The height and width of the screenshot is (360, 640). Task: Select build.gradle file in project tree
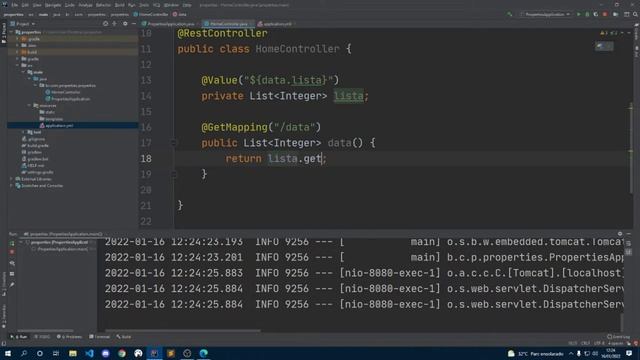point(36,145)
